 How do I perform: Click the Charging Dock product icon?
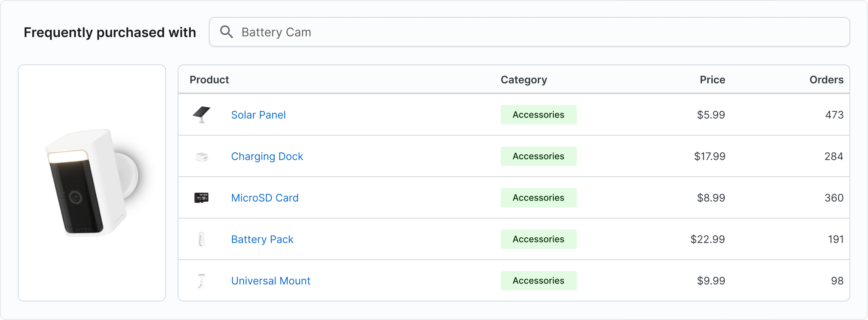[201, 157]
